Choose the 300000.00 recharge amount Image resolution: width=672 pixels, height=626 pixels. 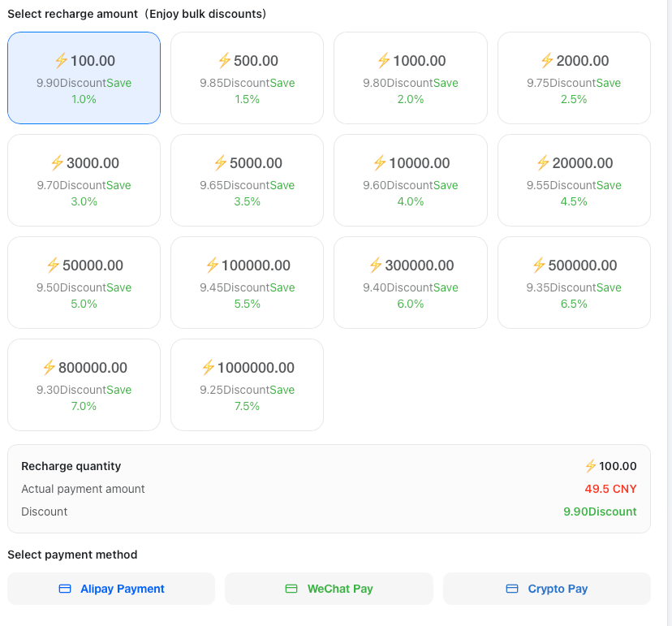(411, 283)
